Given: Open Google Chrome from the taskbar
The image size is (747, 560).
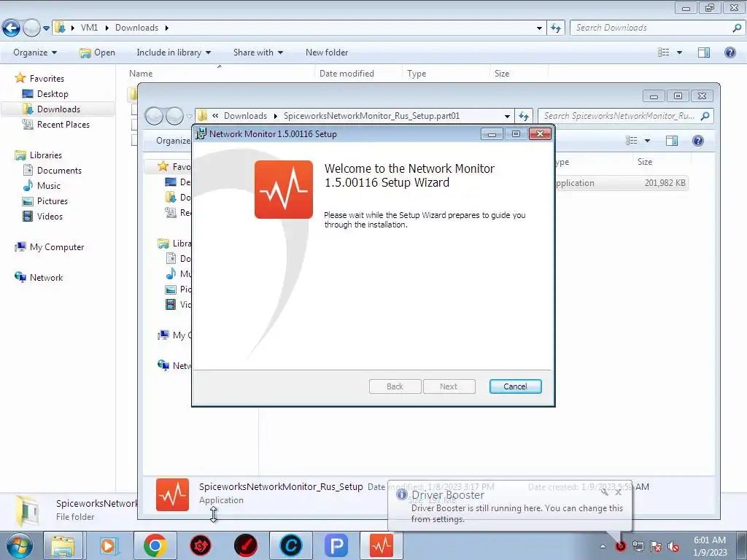Looking at the screenshot, I should (155, 545).
